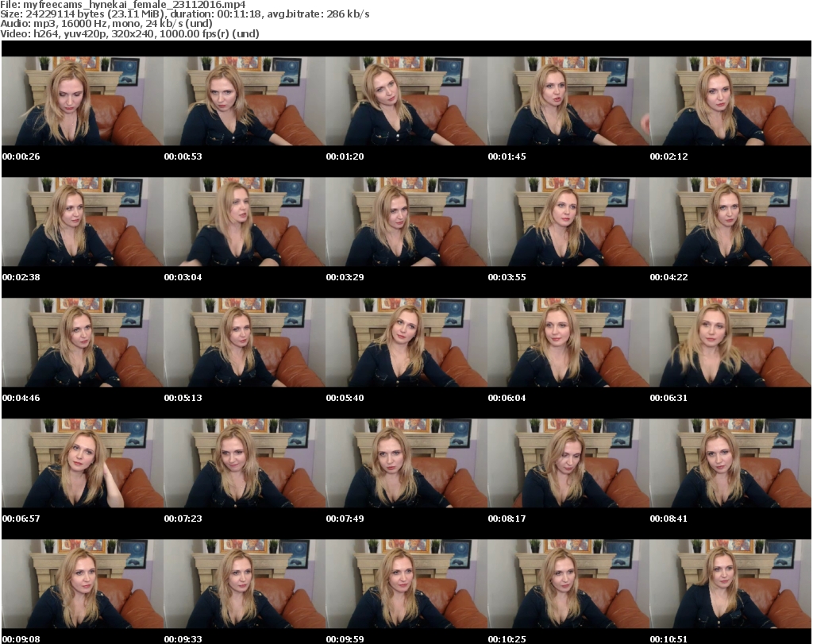
Task: Select the thumbnail at 00:08:41
Action: coord(730,463)
